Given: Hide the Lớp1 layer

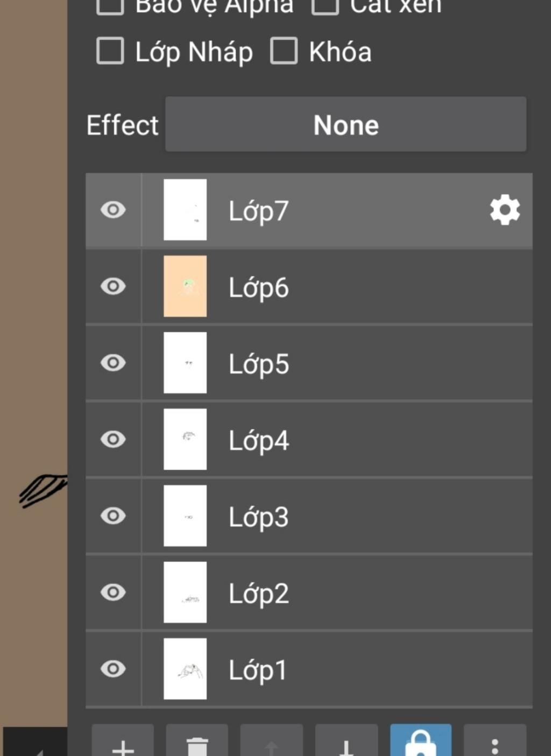Looking at the screenshot, I should 113,669.
